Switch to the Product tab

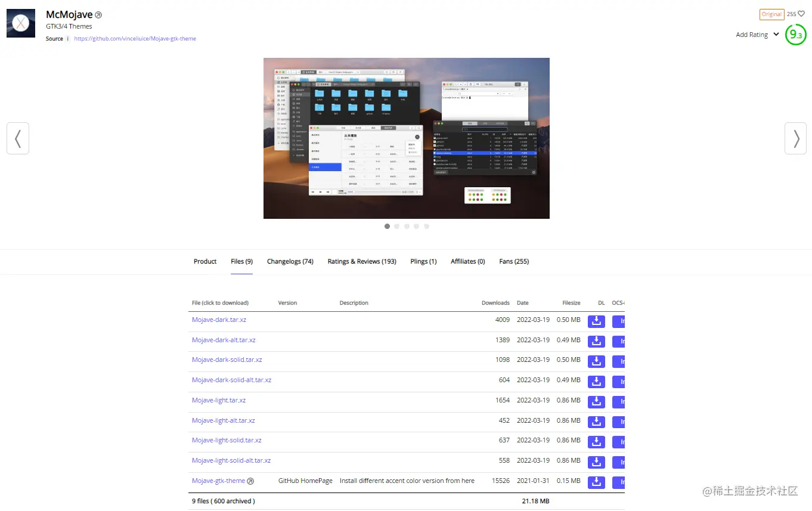pyautogui.click(x=205, y=262)
